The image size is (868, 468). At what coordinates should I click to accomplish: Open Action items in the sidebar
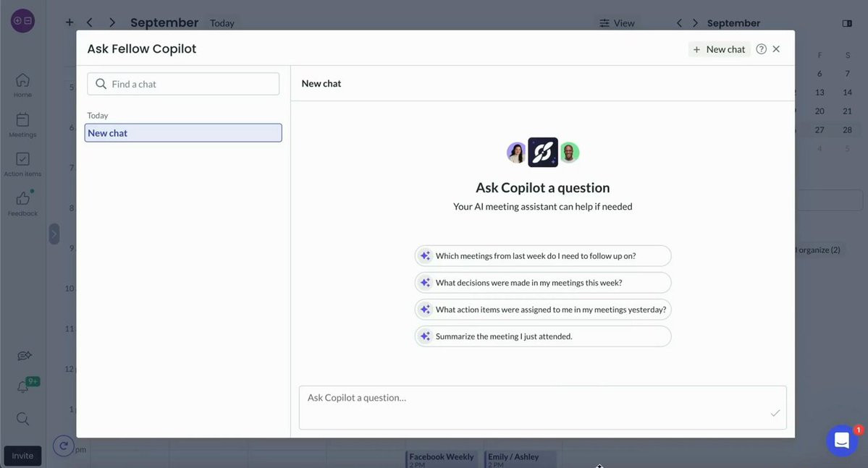pyautogui.click(x=22, y=164)
